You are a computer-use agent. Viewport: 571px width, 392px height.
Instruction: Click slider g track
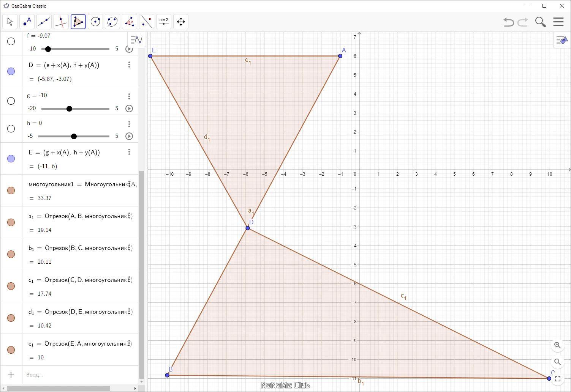tap(75, 109)
